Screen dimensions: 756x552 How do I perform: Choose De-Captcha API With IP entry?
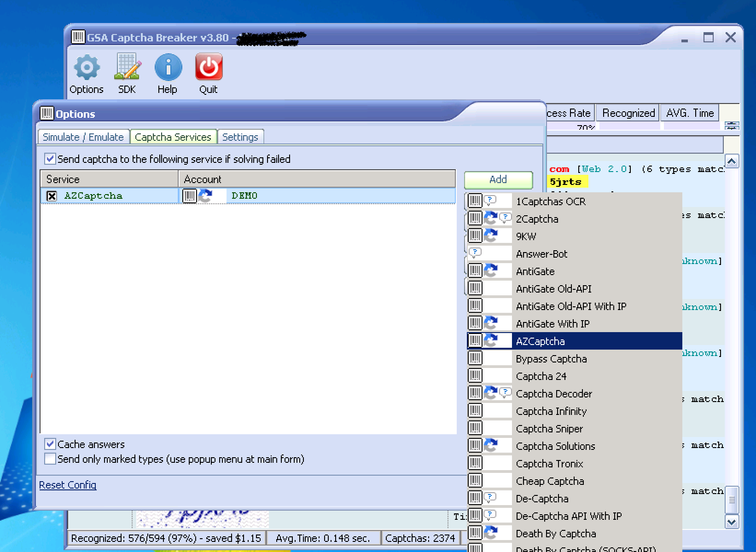tap(574, 516)
